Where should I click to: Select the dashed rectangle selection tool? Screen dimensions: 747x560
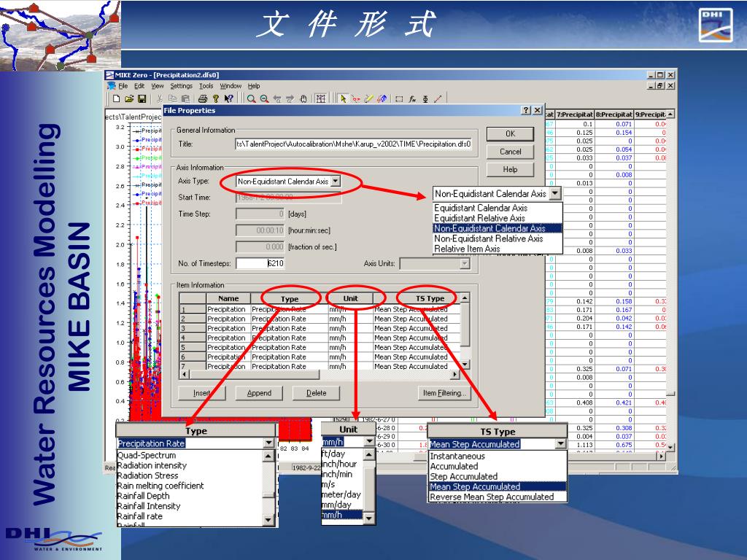pos(399,98)
